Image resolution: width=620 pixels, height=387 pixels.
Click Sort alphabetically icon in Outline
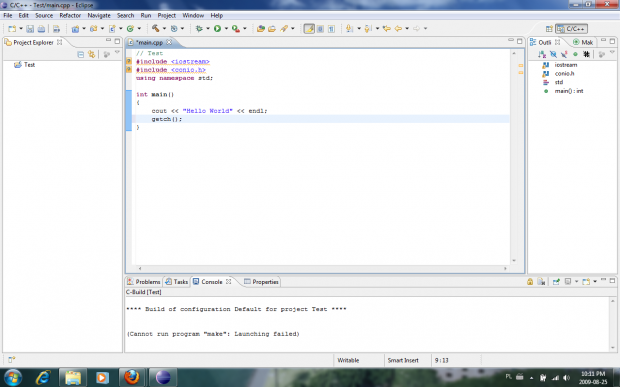click(542, 54)
